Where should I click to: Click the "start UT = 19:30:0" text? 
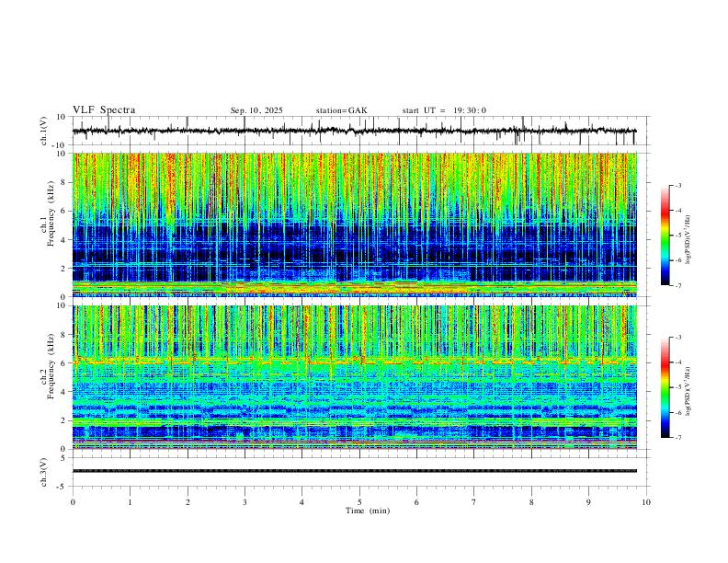tap(444, 110)
